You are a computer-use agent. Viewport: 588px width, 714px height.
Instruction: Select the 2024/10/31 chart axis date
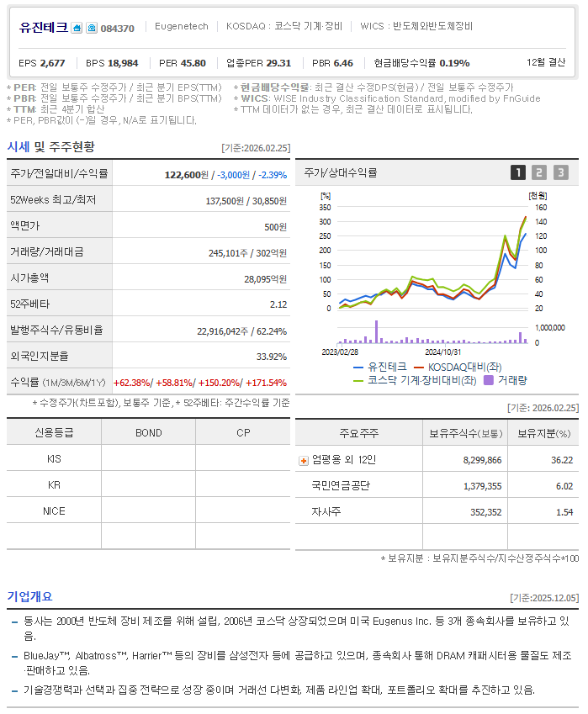(442, 352)
